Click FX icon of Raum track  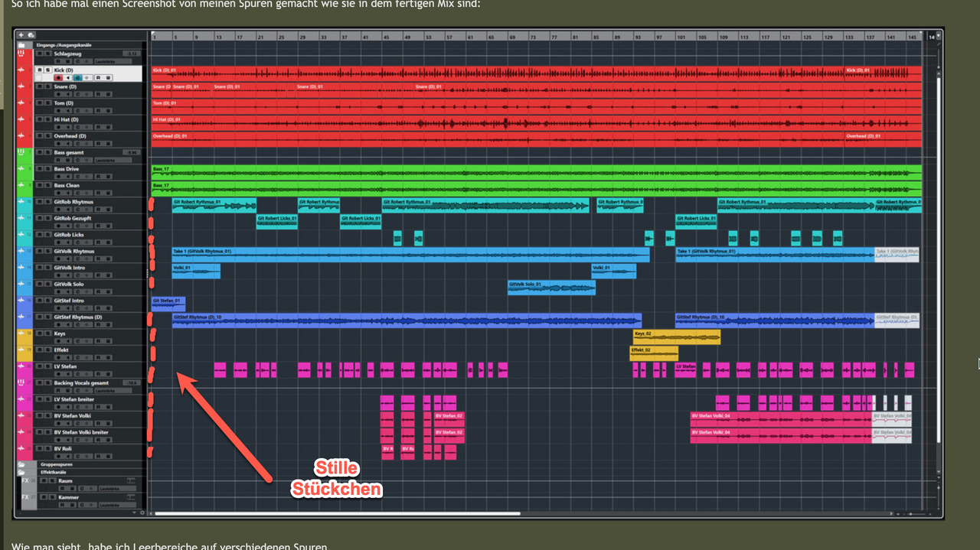point(25,481)
